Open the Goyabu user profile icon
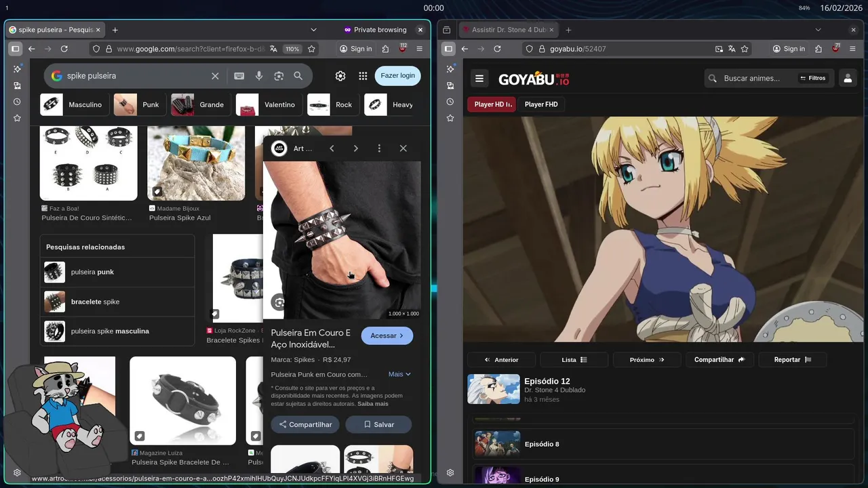 (x=848, y=78)
